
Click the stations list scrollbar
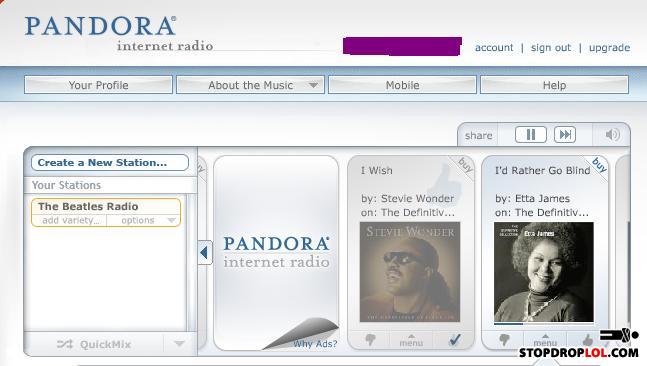click(x=190, y=262)
